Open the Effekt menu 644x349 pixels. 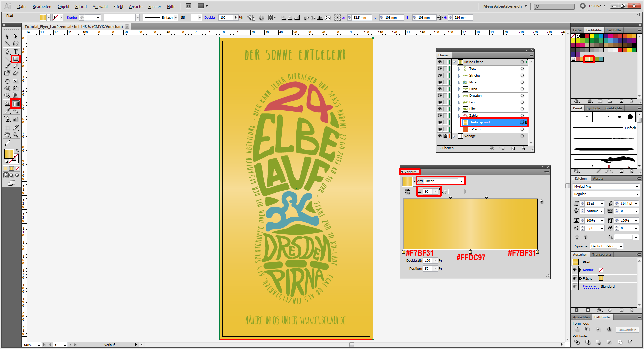tap(118, 6)
